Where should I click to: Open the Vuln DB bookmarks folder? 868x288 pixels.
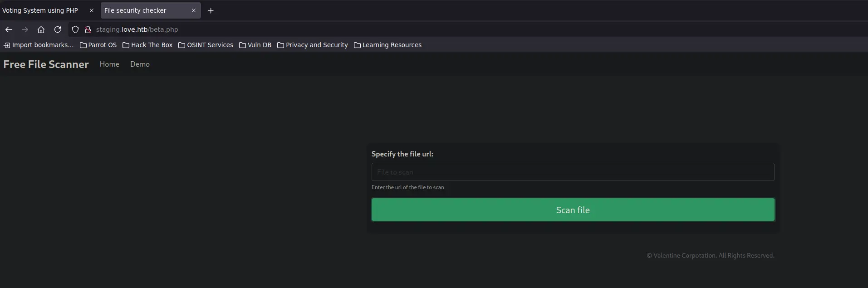click(x=255, y=45)
